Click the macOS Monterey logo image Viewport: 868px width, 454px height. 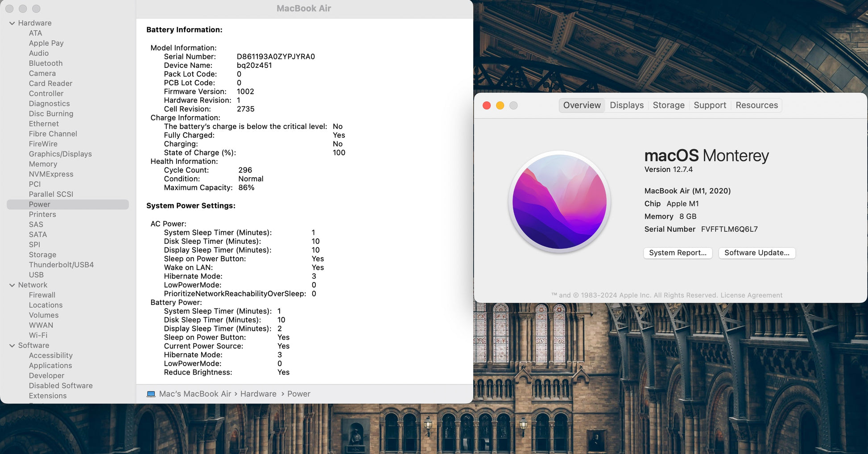click(559, 202)
